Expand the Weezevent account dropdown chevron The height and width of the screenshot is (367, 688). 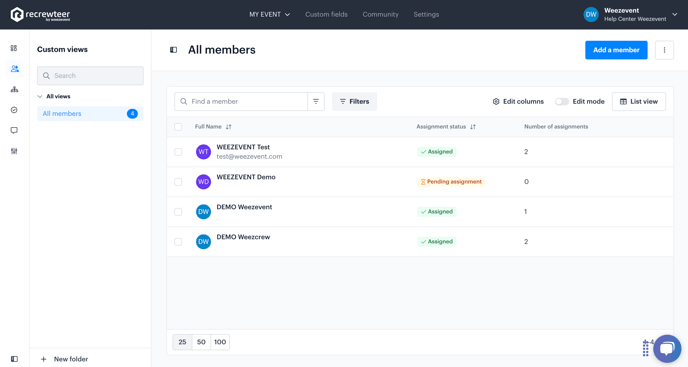click(675, 14)
